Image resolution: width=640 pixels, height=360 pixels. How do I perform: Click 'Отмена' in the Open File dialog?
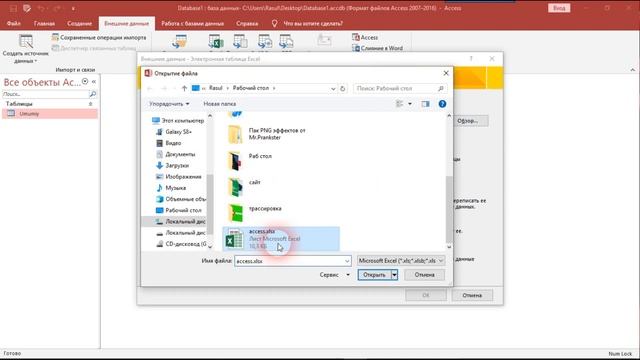pyautogui.click(x=424, y=275)
